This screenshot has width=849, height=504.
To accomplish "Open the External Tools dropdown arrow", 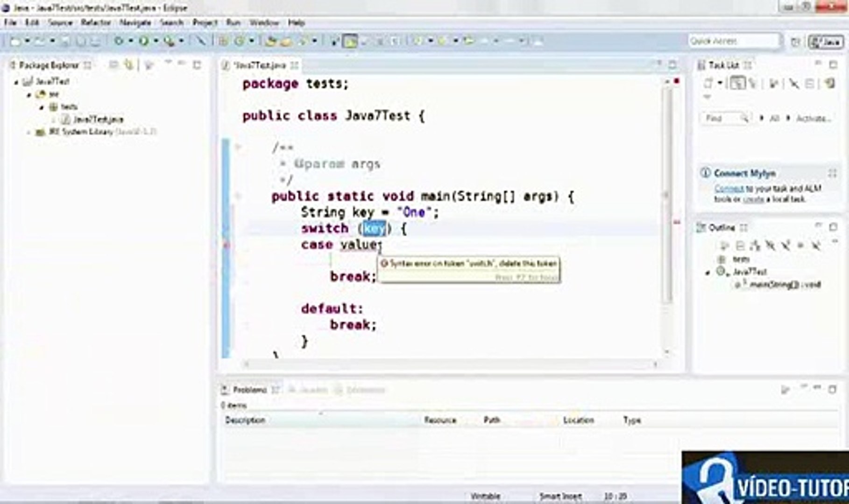I will [x=181, y=42].
